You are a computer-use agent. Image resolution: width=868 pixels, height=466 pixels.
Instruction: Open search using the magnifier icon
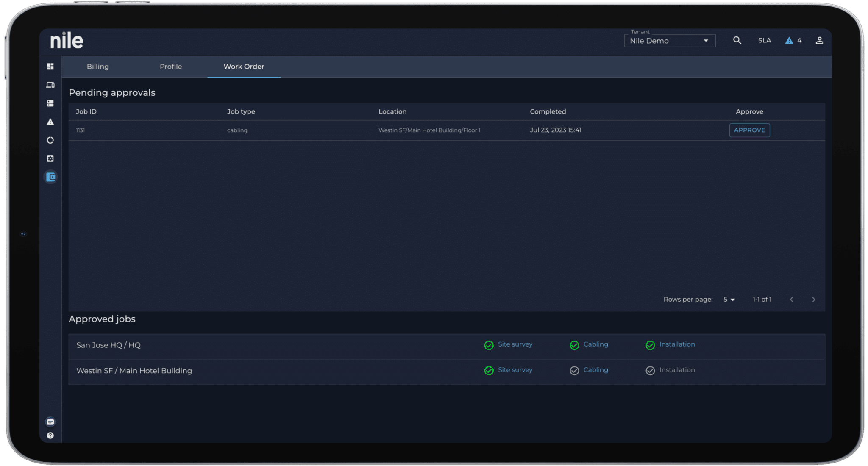[737, 40]
